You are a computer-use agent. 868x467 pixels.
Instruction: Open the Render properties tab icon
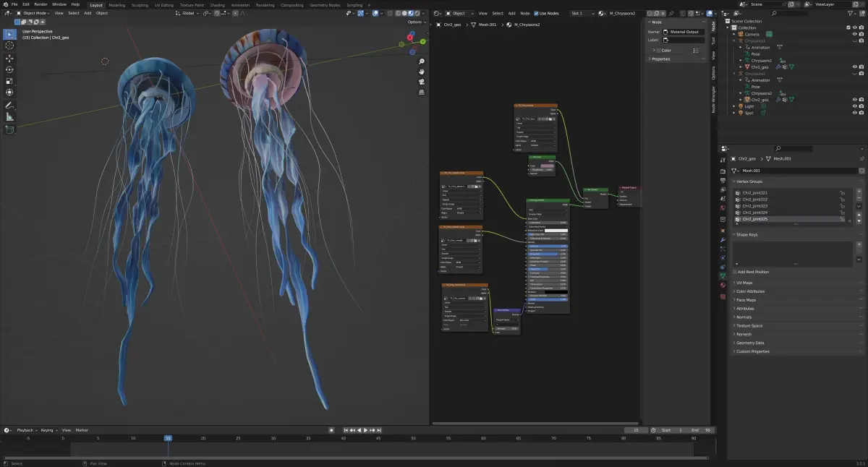[723, 171]
